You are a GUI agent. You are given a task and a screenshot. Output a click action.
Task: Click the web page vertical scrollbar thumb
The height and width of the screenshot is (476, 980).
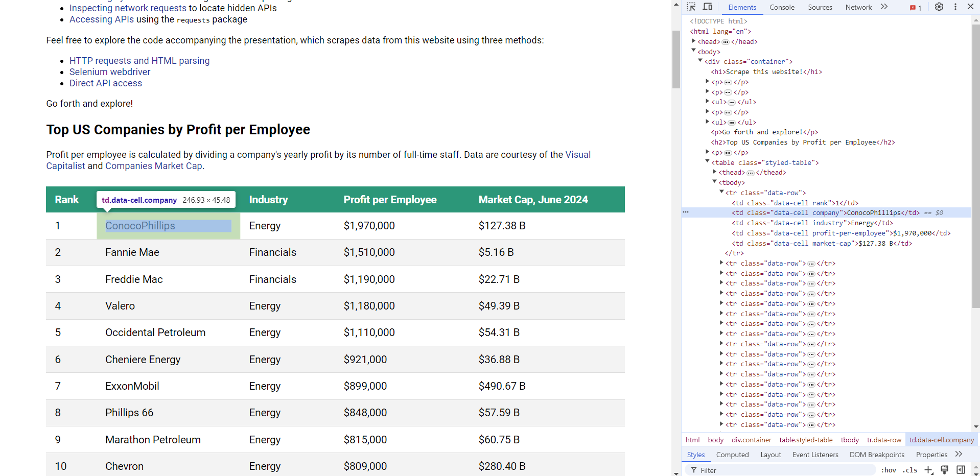[676, 59]
